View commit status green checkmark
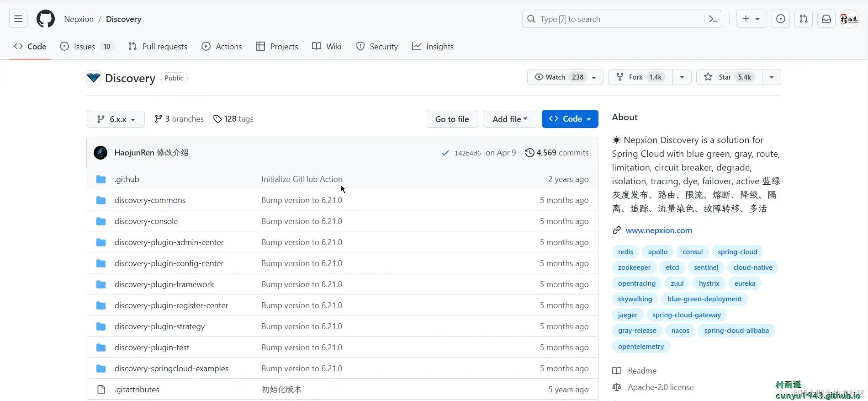868x401 pixels. coord(445,153)
